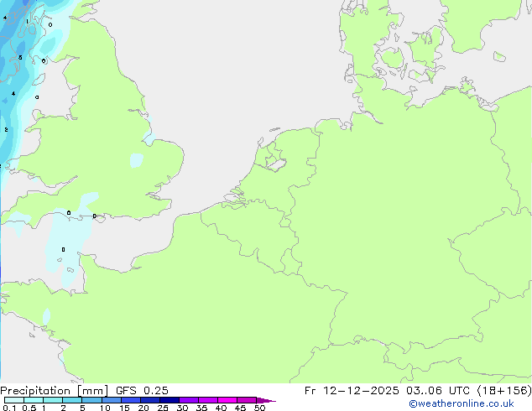Click the "03..06 UTC" time text
This screenshot has width=532, height=411.
coord(438,391)
